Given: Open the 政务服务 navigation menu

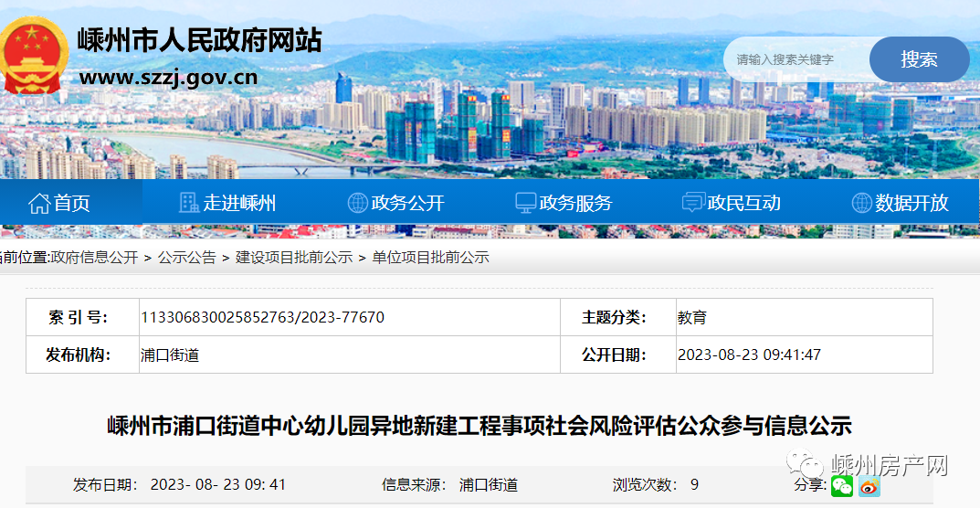Looking at the screenshot, I should coord(575,203).
